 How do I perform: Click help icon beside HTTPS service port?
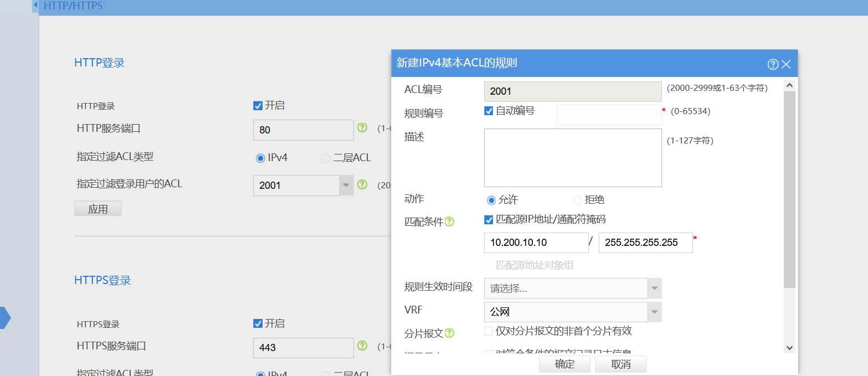click(362, 346)
